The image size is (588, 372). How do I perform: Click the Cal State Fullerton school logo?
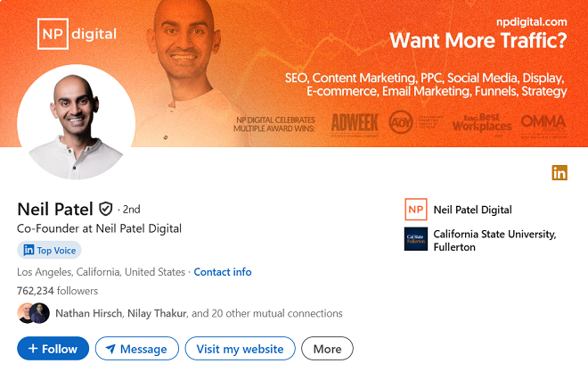click(415, 239)
